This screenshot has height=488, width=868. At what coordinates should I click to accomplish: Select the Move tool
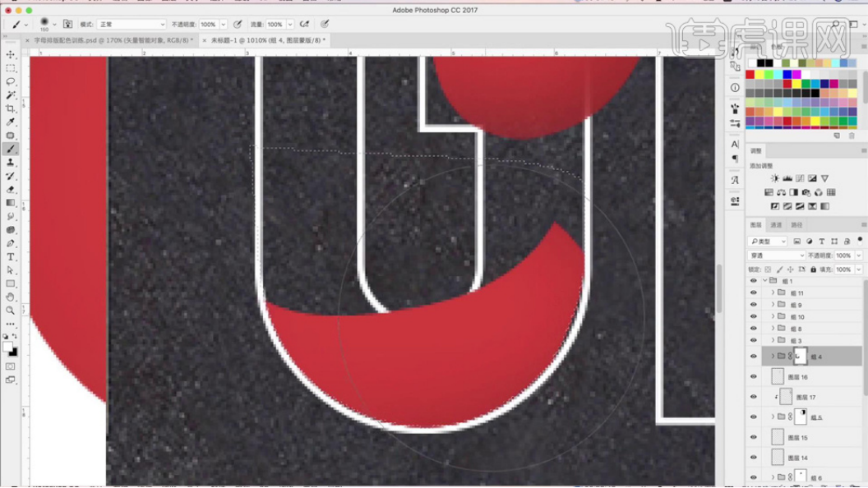coord(11,55)
